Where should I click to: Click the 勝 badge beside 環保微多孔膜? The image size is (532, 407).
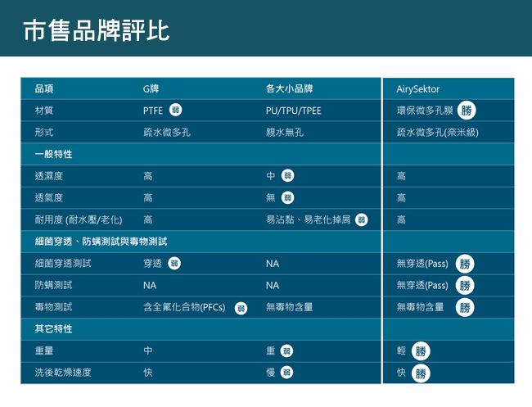pyautogui.click(x=467, y=111)
